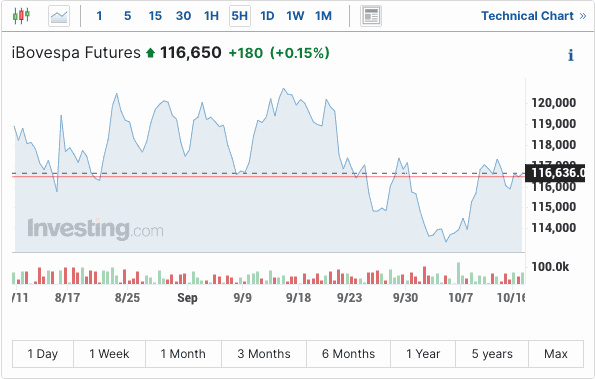Viewport: 595px width, 379px height.
Task: Click the 115,000 axis label
Action: coord(554,207)
